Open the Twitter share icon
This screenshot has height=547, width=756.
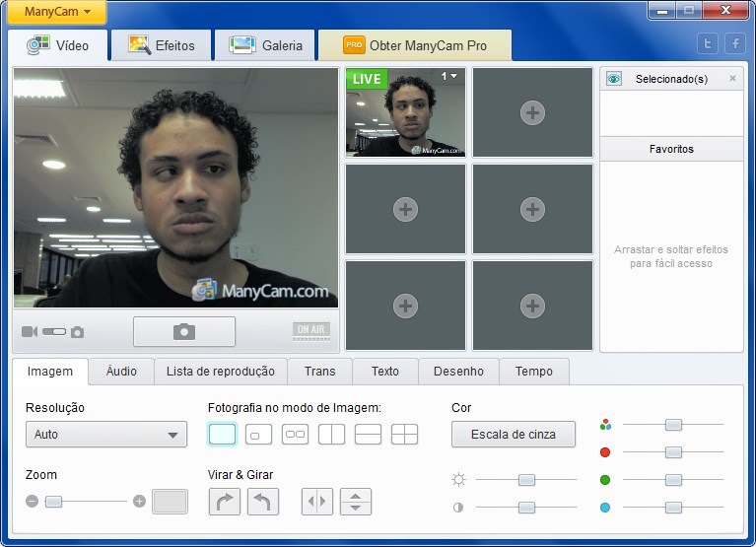pyautogui.click(x=708, y=43)
